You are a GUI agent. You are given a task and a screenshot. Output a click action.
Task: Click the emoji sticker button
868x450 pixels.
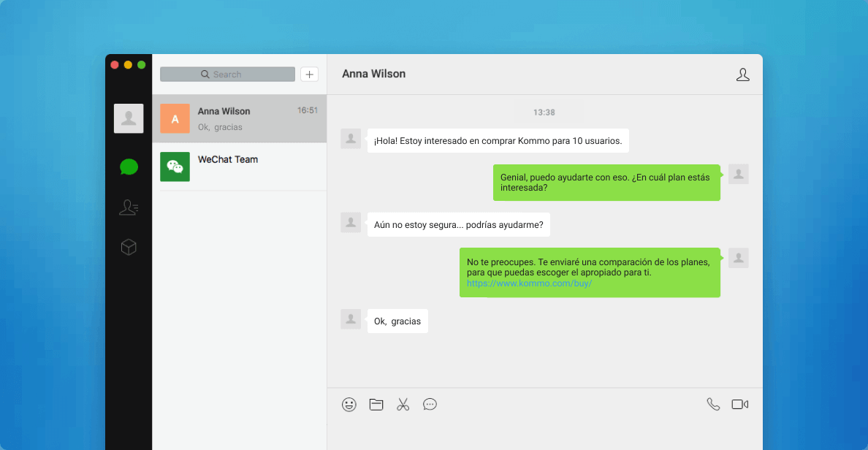(x=349, y=404)
